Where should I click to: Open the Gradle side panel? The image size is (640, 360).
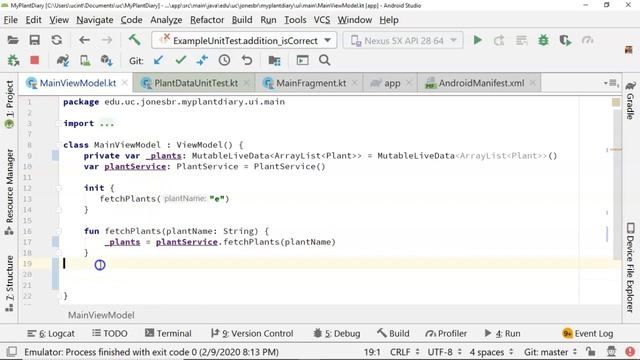coord(631,100)
